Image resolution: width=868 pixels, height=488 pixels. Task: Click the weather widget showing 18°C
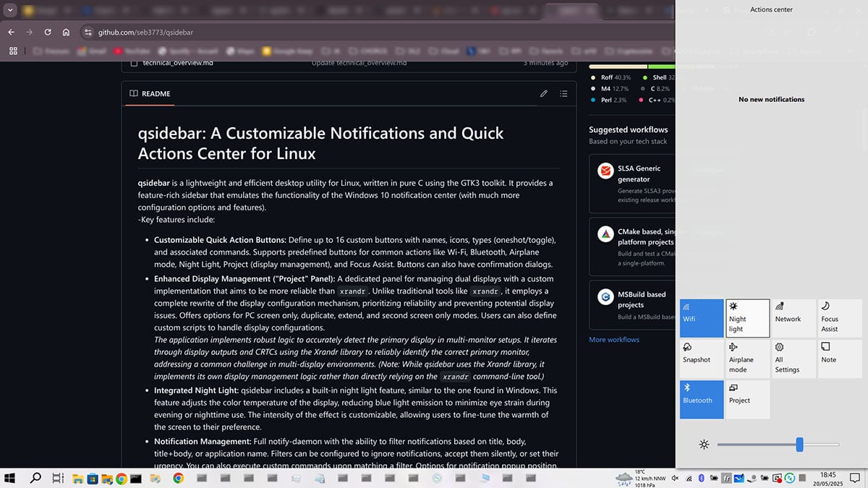click(640, 478)
